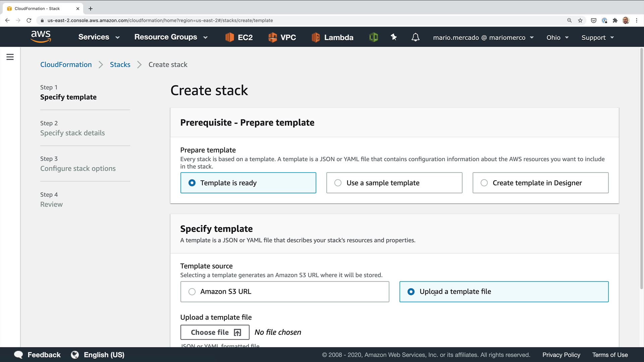Open the Support menu

[x=597, y=38]
